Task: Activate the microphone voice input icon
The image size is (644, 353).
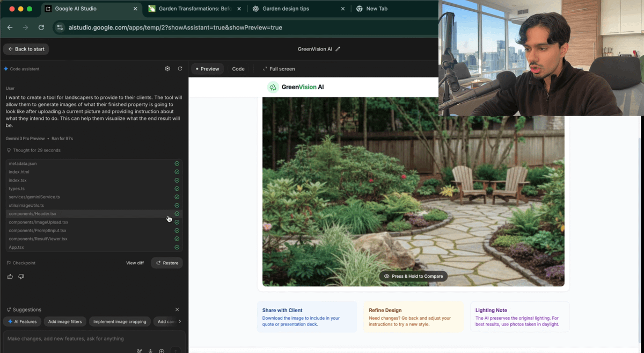Action: click(150, 351)
